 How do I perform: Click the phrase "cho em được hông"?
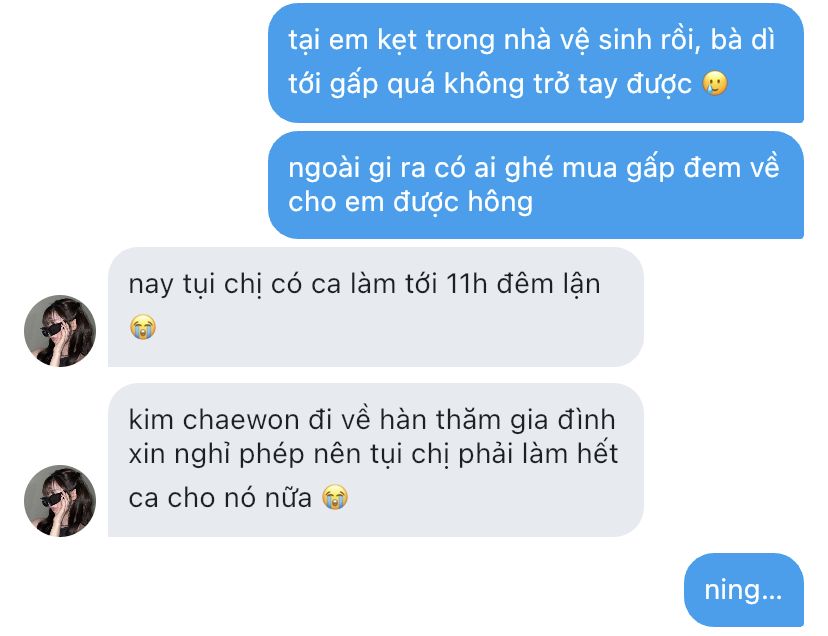pyautogui.click(x=410, y=202)
